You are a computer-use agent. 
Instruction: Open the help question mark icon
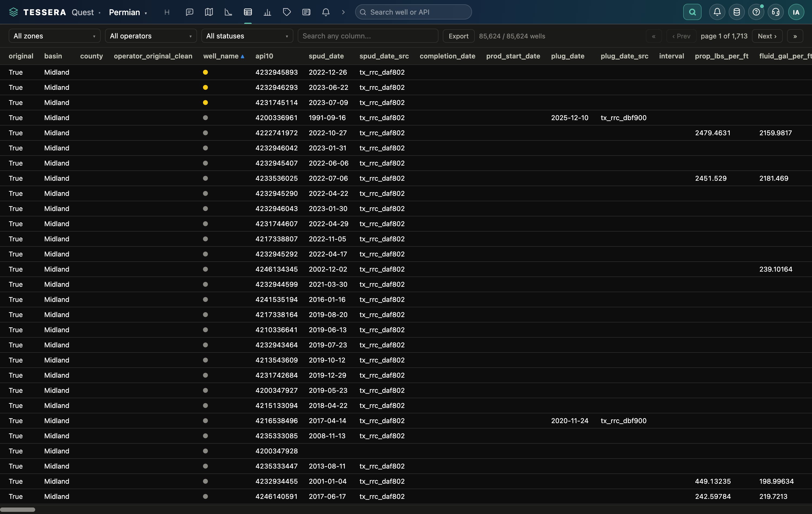(x=756, y=12)
